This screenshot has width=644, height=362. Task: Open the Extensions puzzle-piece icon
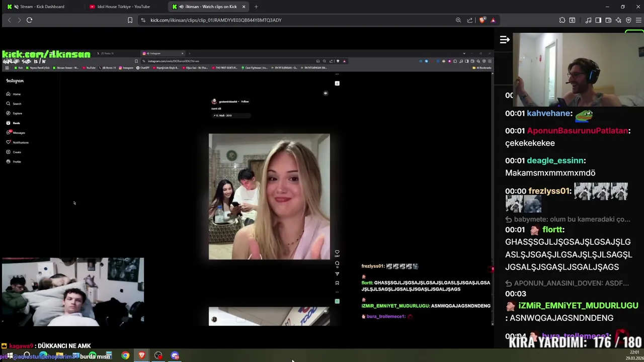tap(562, 20)
